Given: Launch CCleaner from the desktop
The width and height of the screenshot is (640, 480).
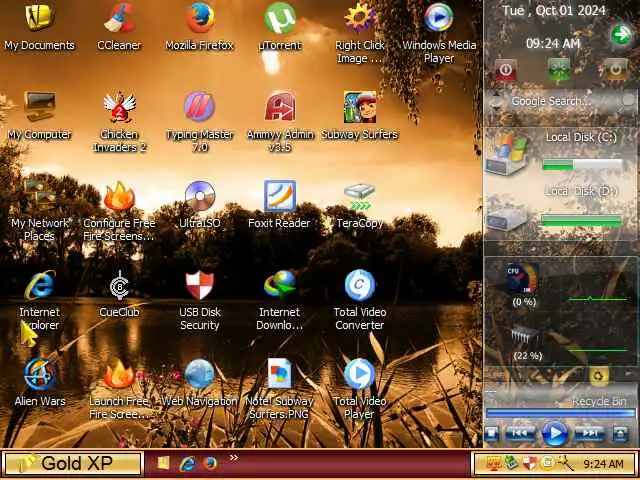Looking at the screenshot, I should point(119,18).
